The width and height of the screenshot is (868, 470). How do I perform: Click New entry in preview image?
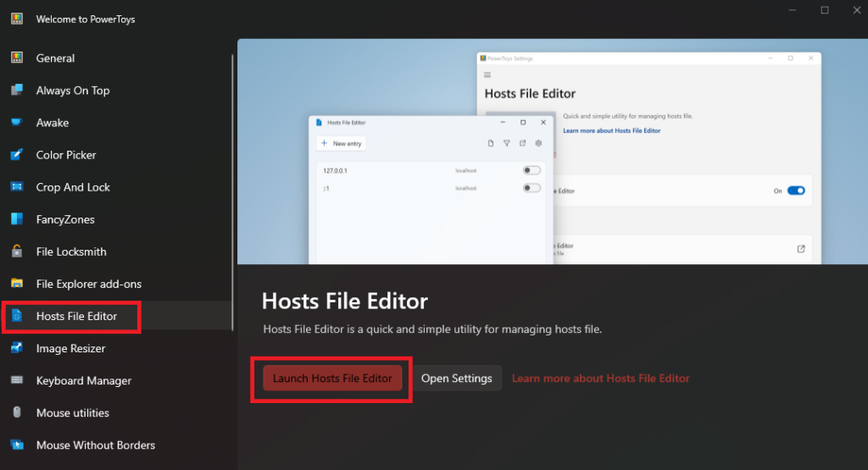coord(341,143)
